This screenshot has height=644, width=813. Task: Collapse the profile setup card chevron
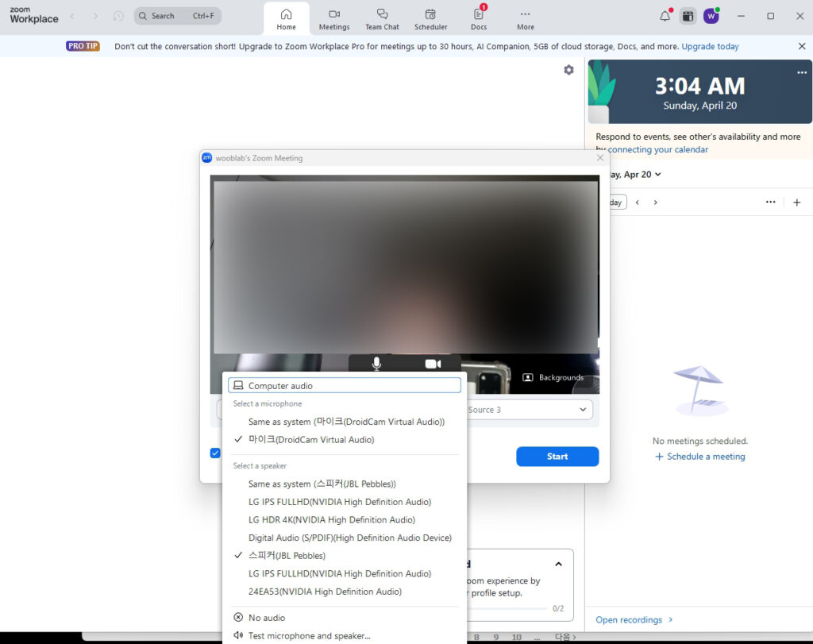558,564
